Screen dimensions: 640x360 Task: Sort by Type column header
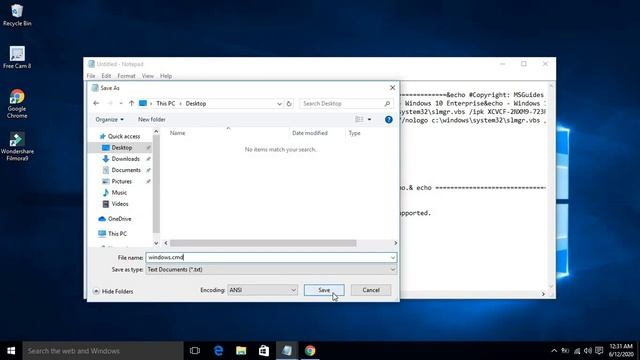click(354, 133)
